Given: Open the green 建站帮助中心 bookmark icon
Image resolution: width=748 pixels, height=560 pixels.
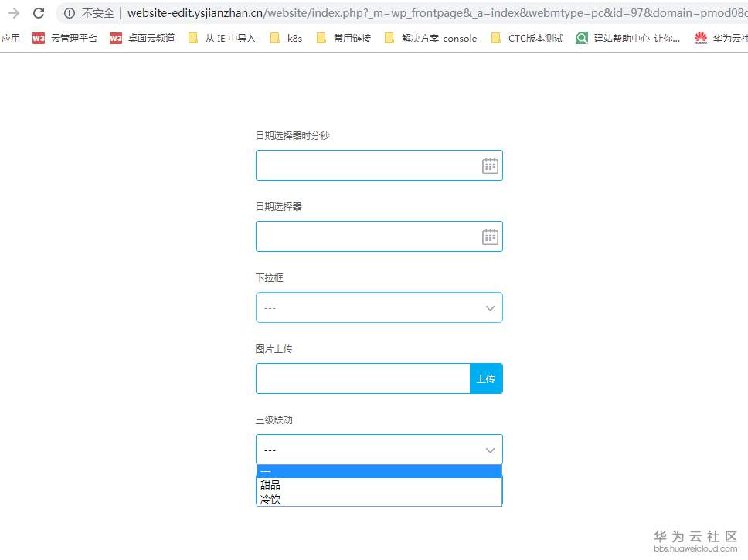Looking at the screenshot, I should click(580, 37).
